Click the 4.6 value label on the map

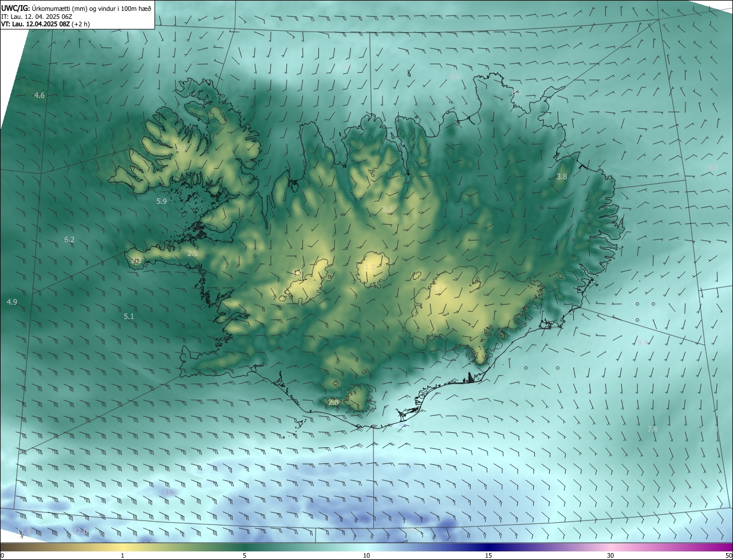40,96
